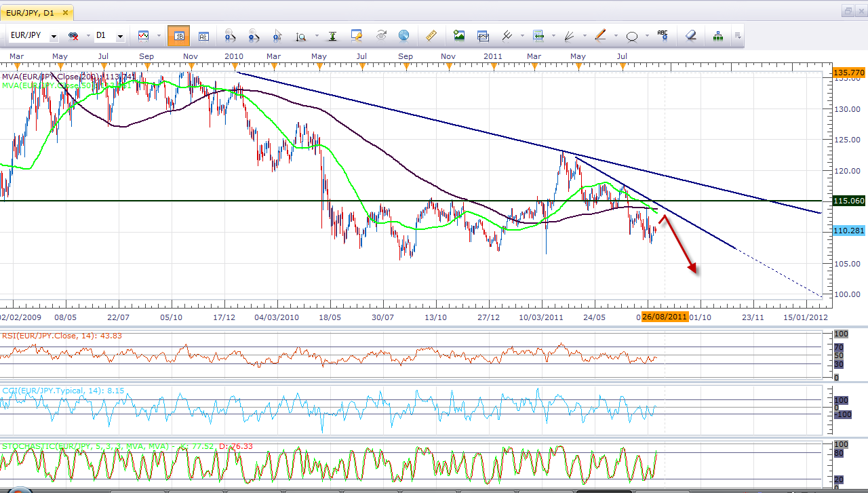868x493 pixels.
Task: Click the unlink chart icon with red X
Action: [73, 35]
